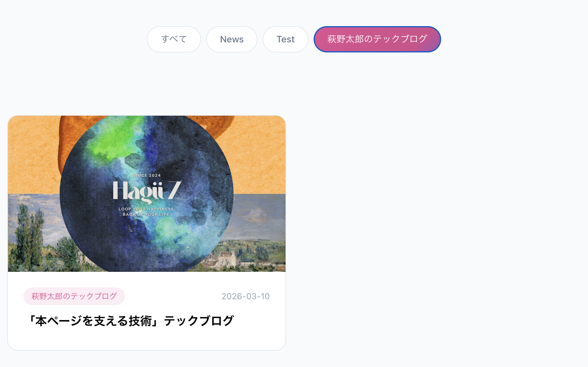Screen dimensions: 588x367
Task: Click the HagiiZ logo text on the image
Action: [147, 191]
